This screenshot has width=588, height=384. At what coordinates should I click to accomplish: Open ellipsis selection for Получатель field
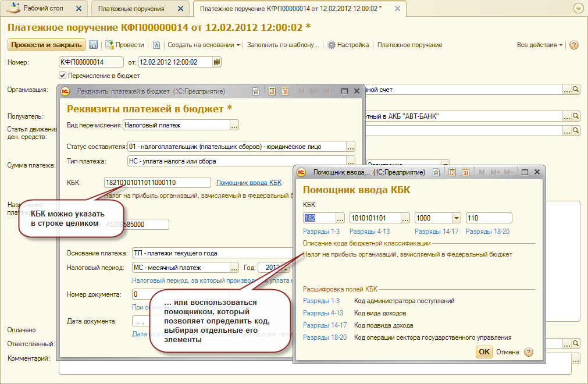click(x=567, y=116)
